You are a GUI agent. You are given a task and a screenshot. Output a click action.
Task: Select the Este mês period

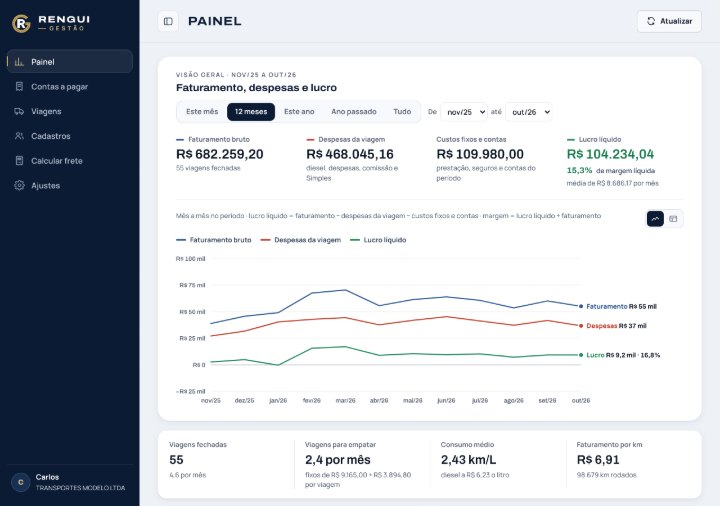202,112
